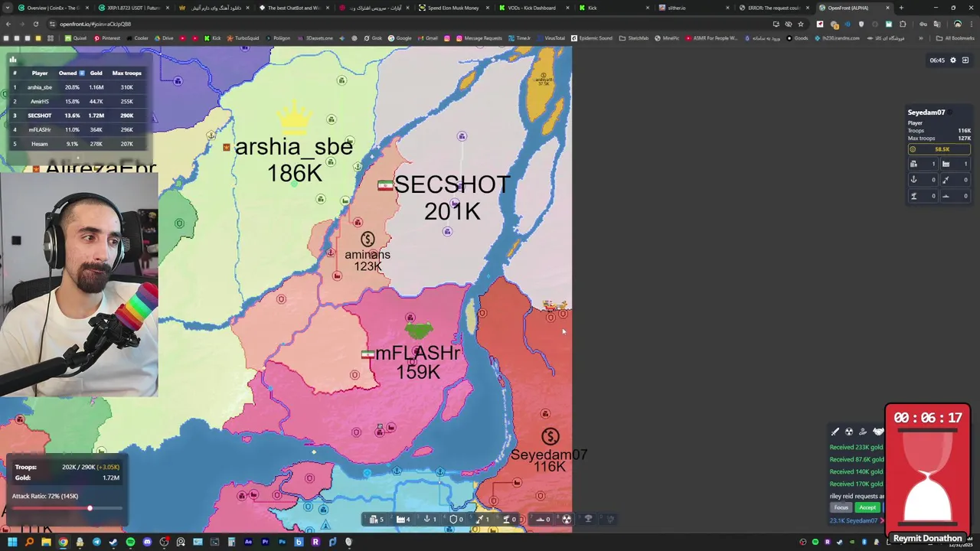980x551 pixels.
Task: Click the warship count in player panel
Action: (955, 196)
